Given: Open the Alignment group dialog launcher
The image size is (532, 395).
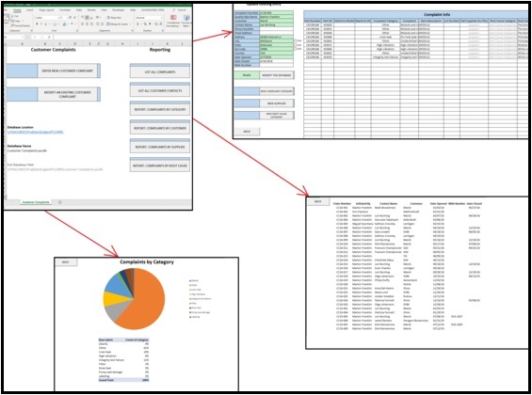Looking at the screenshot, I should coord(132,30).
